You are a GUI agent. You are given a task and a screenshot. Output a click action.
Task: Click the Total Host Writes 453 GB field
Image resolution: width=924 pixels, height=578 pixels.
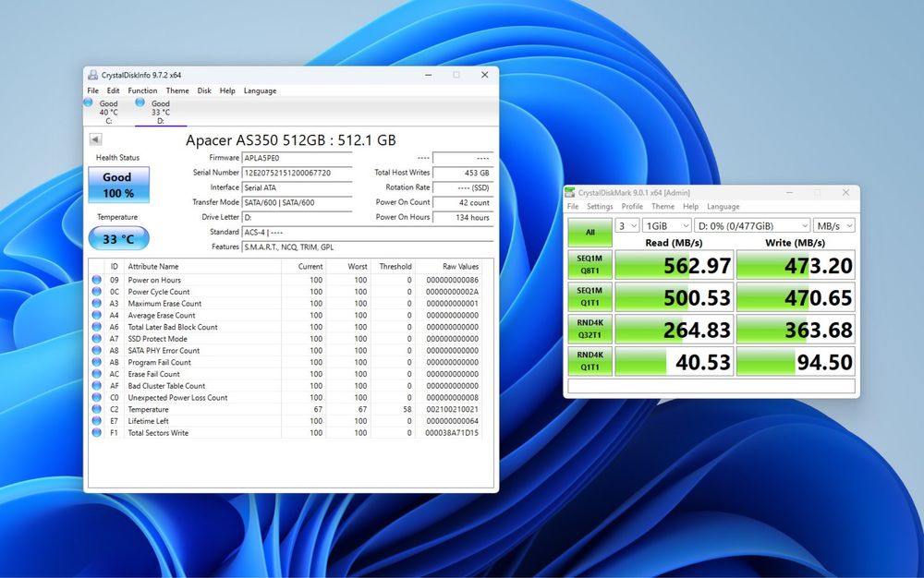point(463,173)
